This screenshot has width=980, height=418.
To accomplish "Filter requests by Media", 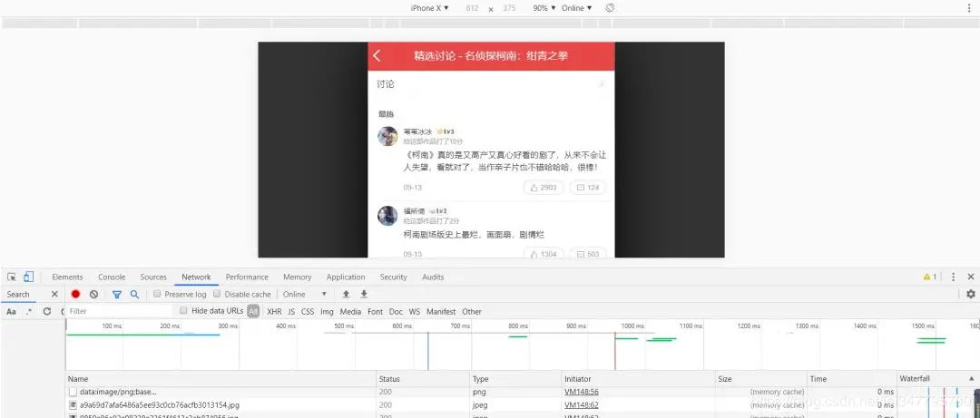I will pyautogui.click(x=350, y=311).
